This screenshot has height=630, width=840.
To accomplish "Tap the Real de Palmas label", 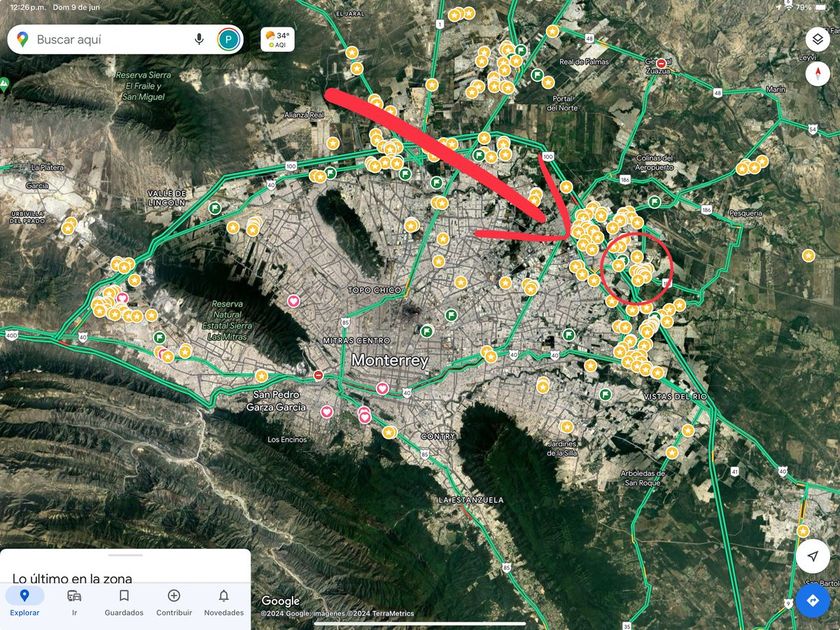I will (x=584, y=62).
